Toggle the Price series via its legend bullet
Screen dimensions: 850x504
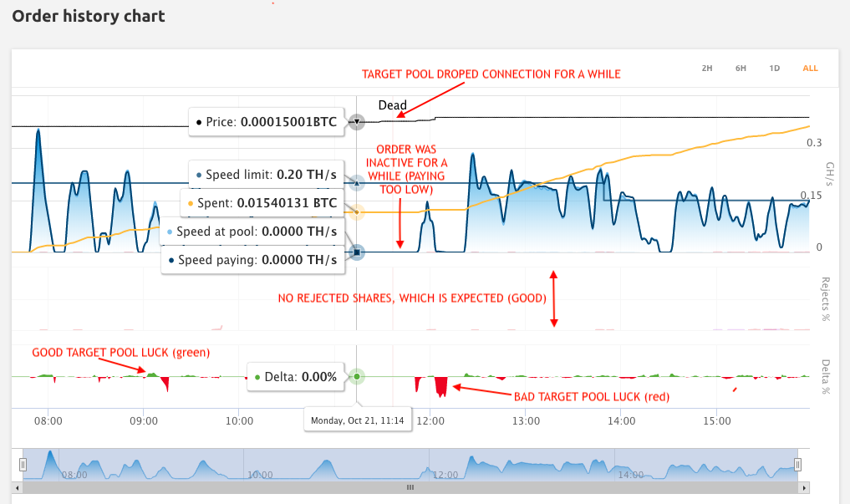(200, 122)
